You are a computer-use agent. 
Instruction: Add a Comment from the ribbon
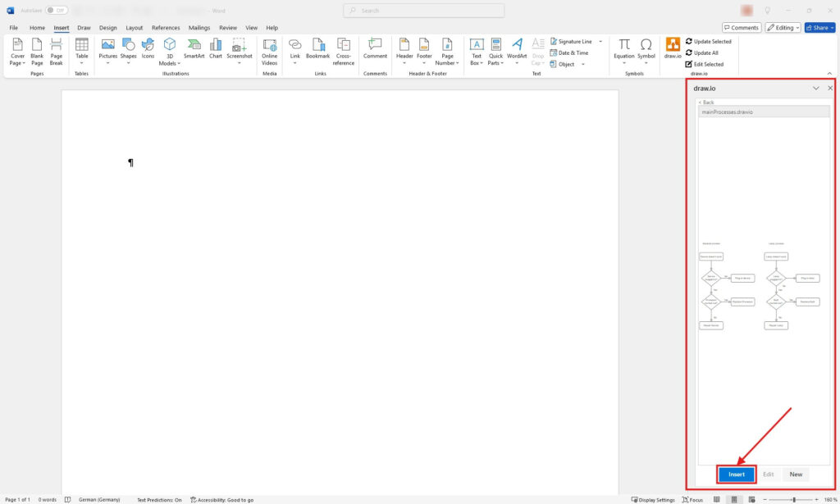click(x=375, y=48)
